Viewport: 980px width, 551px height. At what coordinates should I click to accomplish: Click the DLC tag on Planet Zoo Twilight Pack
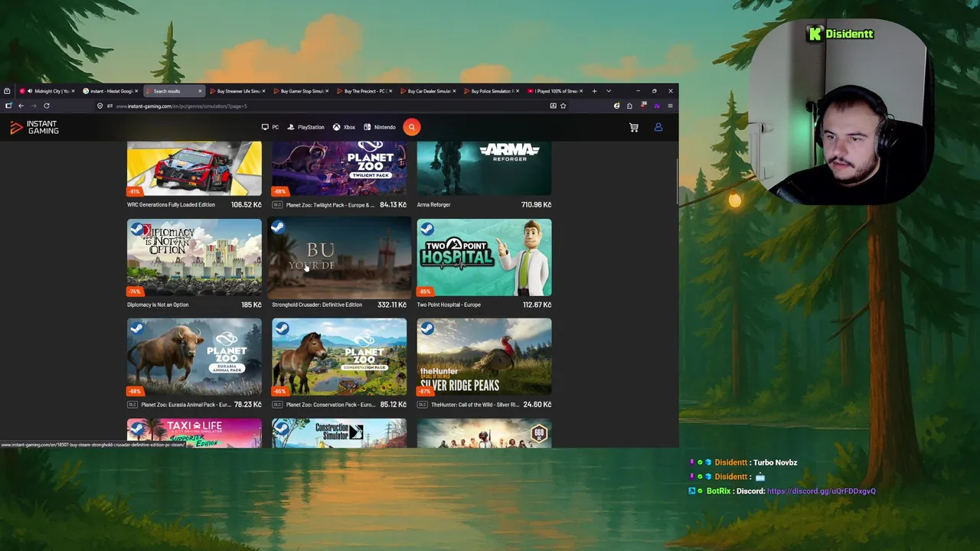(x=277, y=205)
